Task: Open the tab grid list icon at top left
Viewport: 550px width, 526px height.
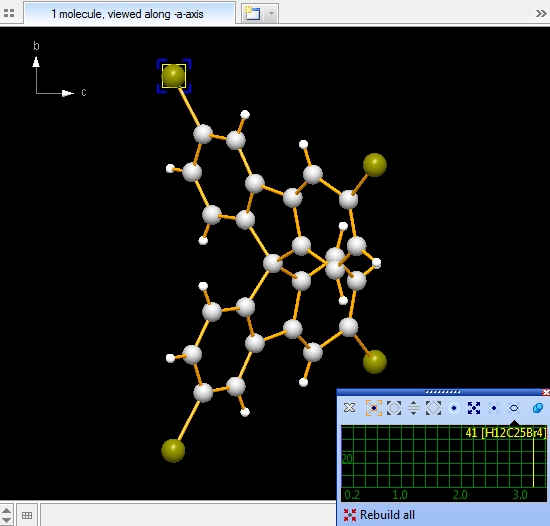Action: point(9,13)
